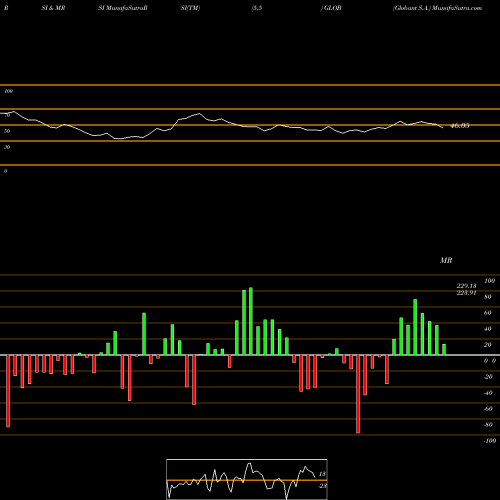Click the SI & MR header text

[x=53, y=8]
